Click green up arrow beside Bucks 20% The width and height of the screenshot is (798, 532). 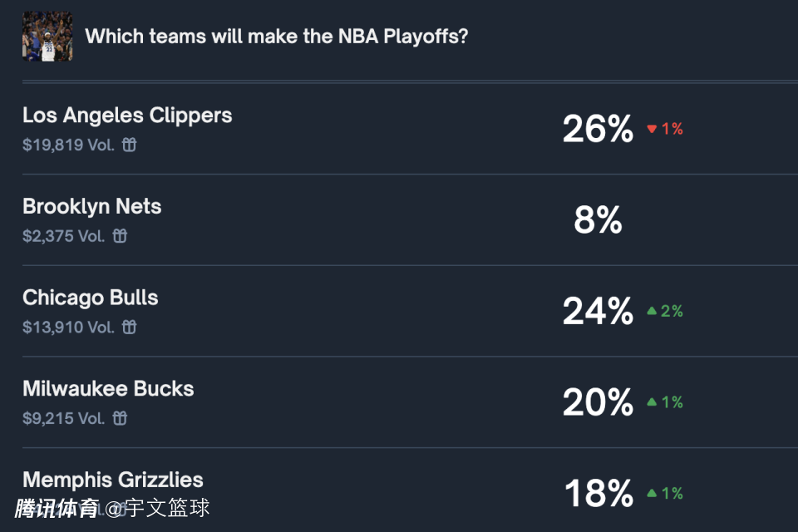(652, 402)
